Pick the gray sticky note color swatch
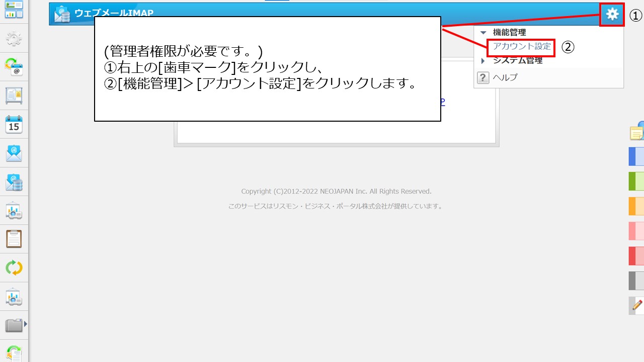Screen dimensions: 644x362 (x=636, y=281)
